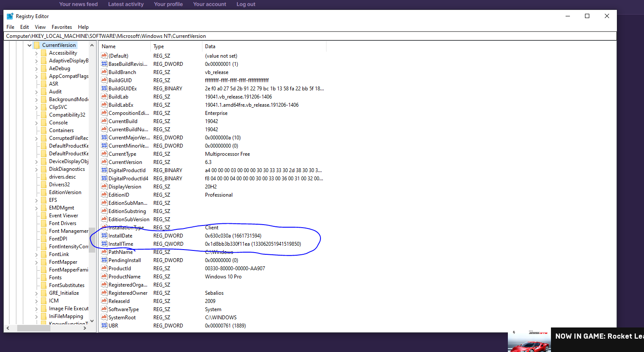Click the (Default) value icon
Viewport: 644px width, 352px height.
pos(104,56)
